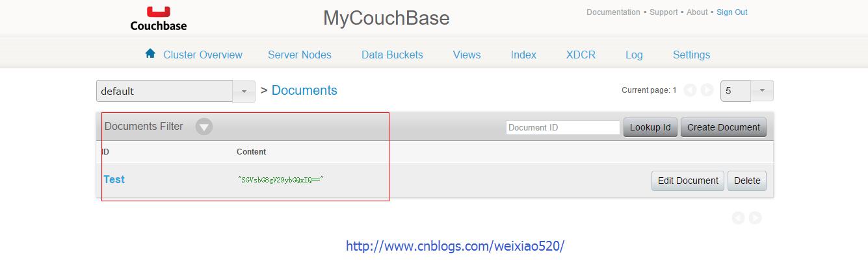
Task: Go to XDCR tab
Action: click(581, 55)
